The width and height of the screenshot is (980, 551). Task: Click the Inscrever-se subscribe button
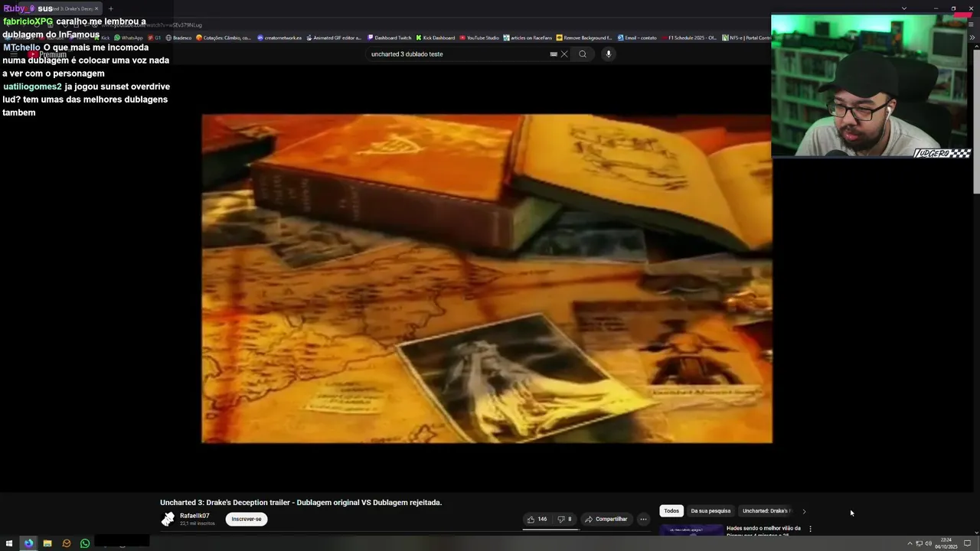coord(247,519)
